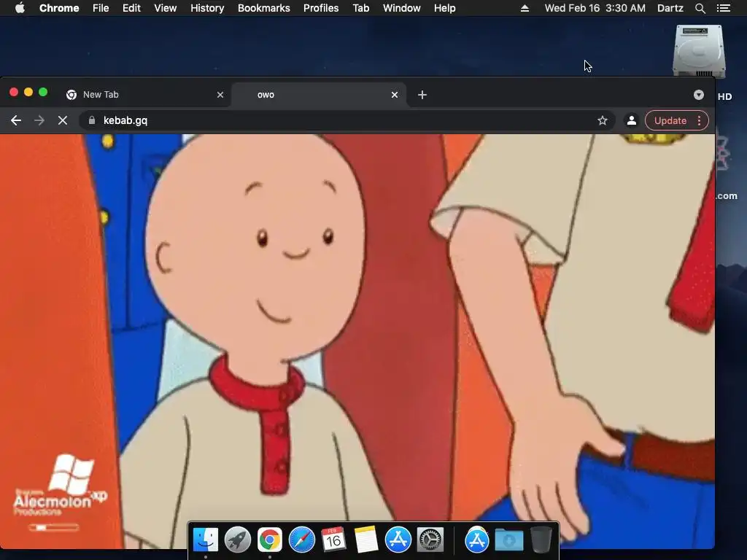Open the Downloads folder in Dock
This screenshot has height=560, width=747.
click(x=508, y=540)
